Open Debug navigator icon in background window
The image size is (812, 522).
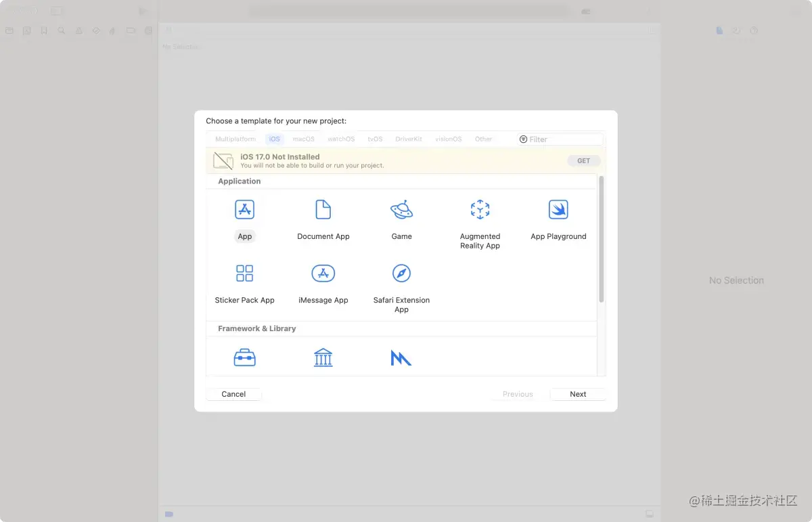(x=113, y=30)
